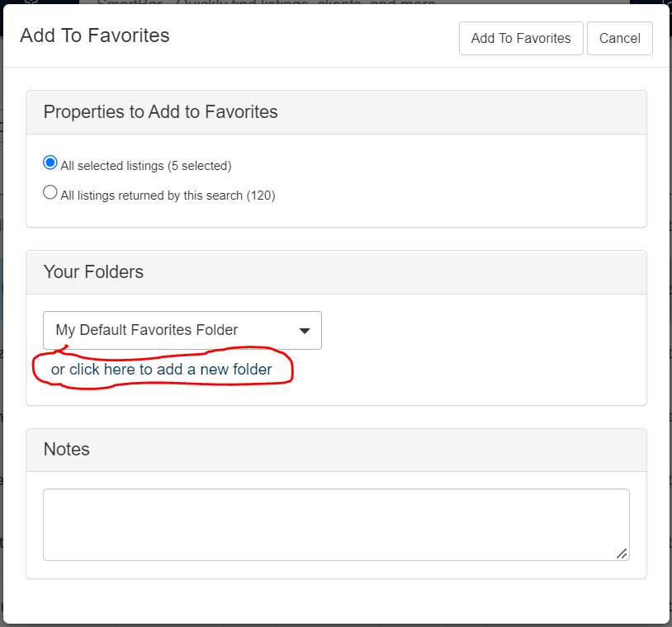
Task: Click the folder dropdown caret arrow
Action: coord(305,331)
